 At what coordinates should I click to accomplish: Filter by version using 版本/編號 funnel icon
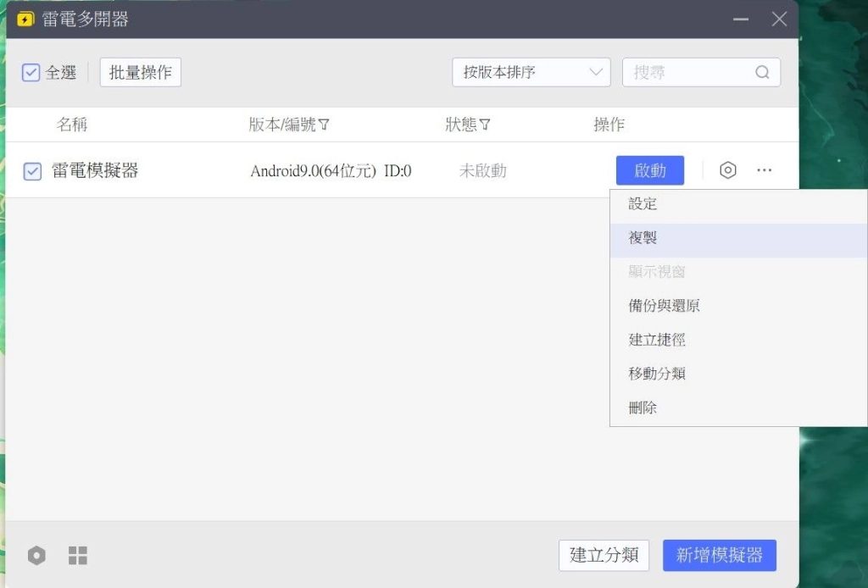point(324,125)
